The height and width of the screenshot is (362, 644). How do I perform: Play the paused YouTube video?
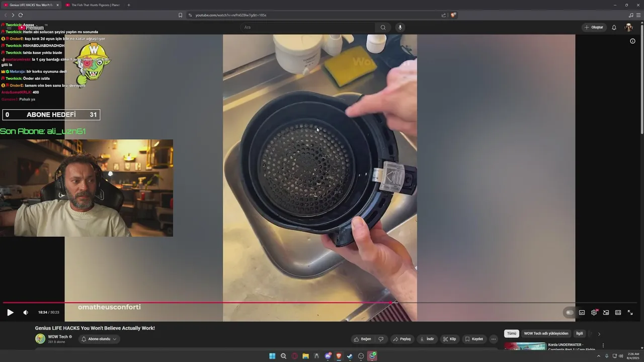pyautogui.click(x=10, y=312)
